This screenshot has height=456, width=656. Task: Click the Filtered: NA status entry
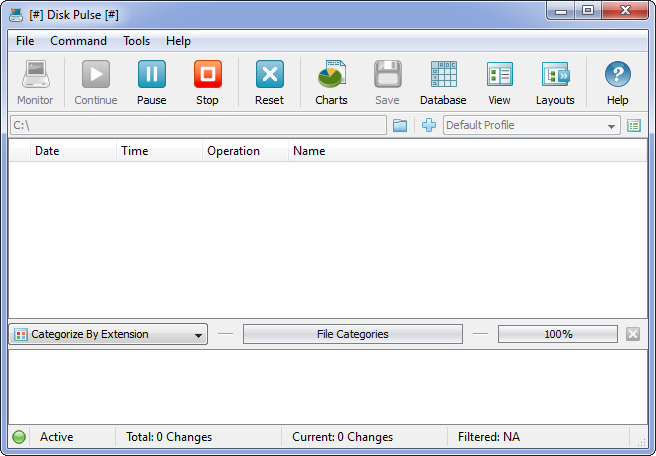[x=489, y=437]
